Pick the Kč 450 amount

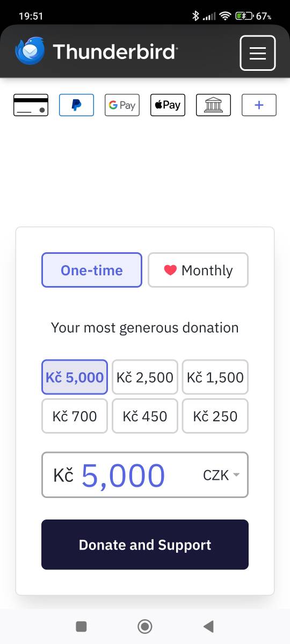point(145,416)
